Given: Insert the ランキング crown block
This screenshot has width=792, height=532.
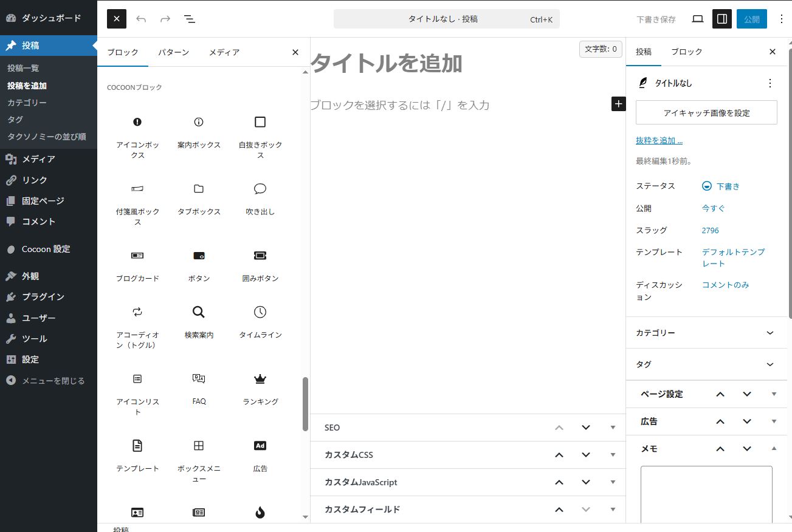Looking at the screenshot, I should click(x=260, y=394).
